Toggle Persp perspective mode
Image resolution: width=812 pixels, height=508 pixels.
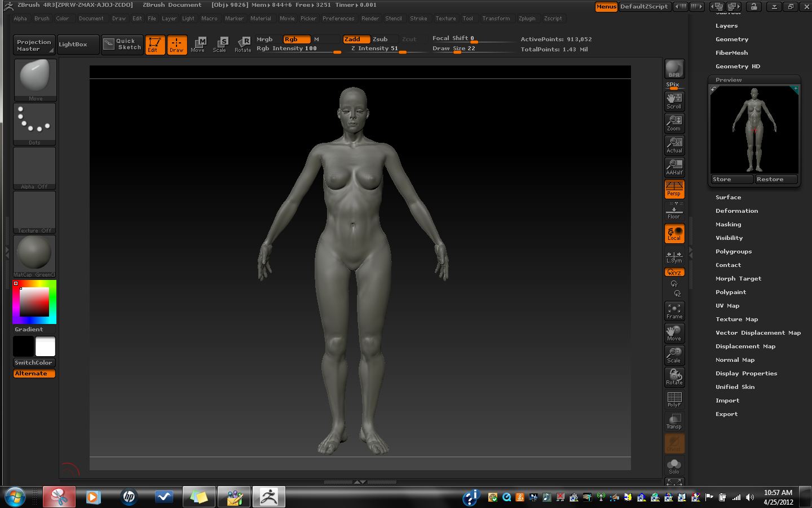(x=674, y=189)
